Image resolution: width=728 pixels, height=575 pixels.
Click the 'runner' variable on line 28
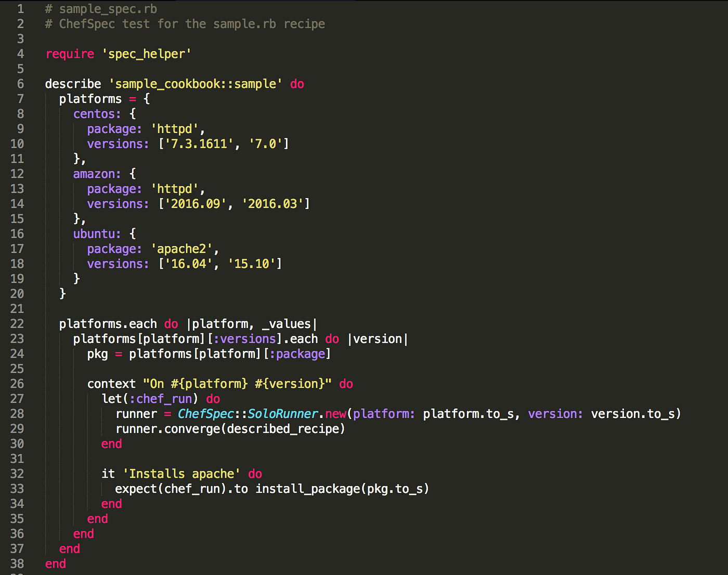pos(136,414)
